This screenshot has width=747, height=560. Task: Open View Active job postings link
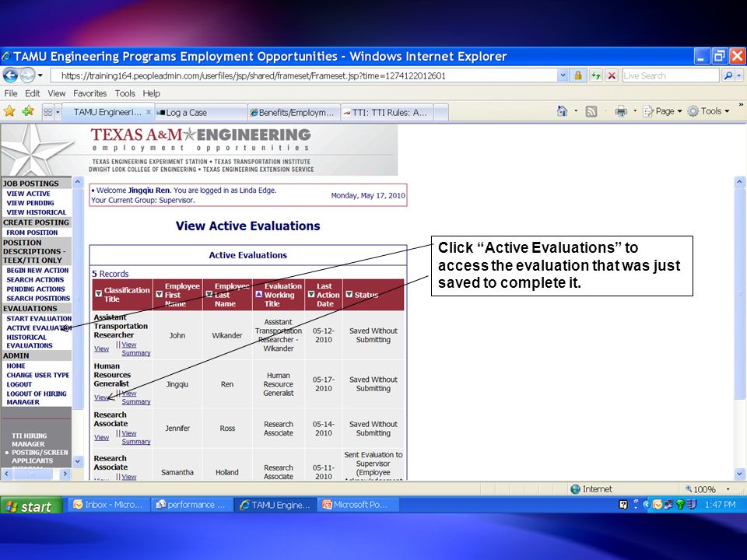point(28,194)
